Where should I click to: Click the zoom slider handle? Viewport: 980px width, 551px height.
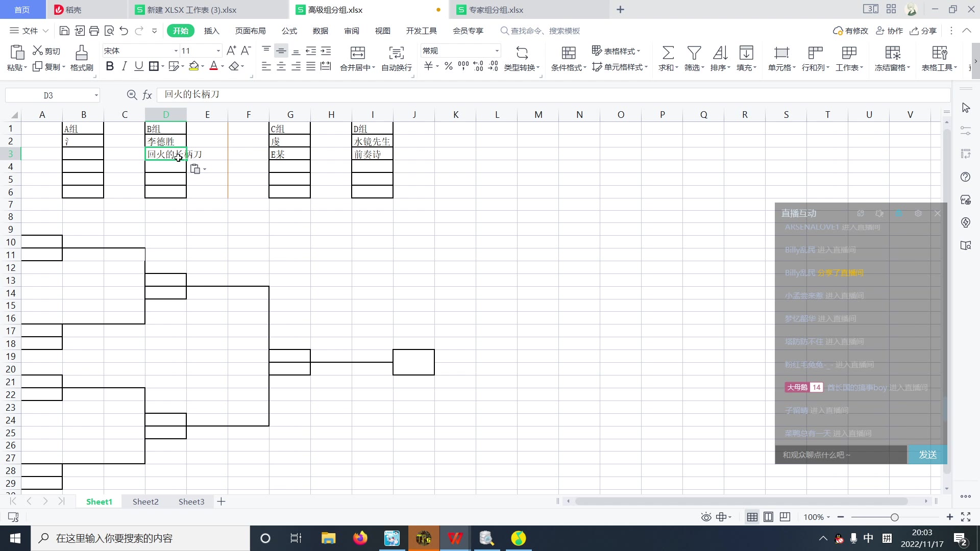tap(894, 517)
